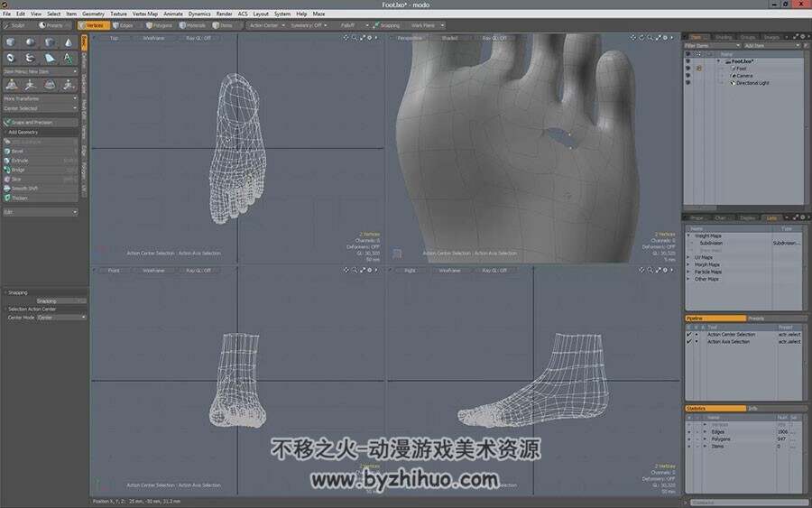This screenshot has width=812, height=508.
Task: Toggle visibility eye for Foot.lxo scene
Action: pos(688,61)
